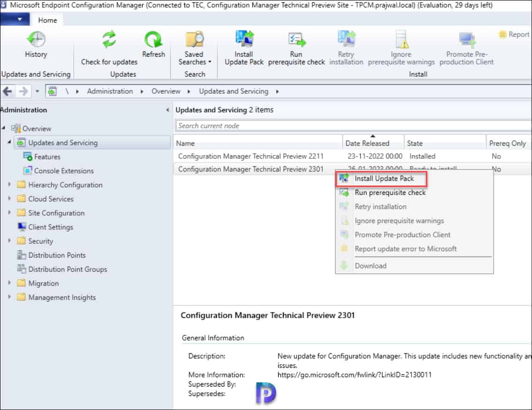Open the navigation history dropdown arrow

38,91
